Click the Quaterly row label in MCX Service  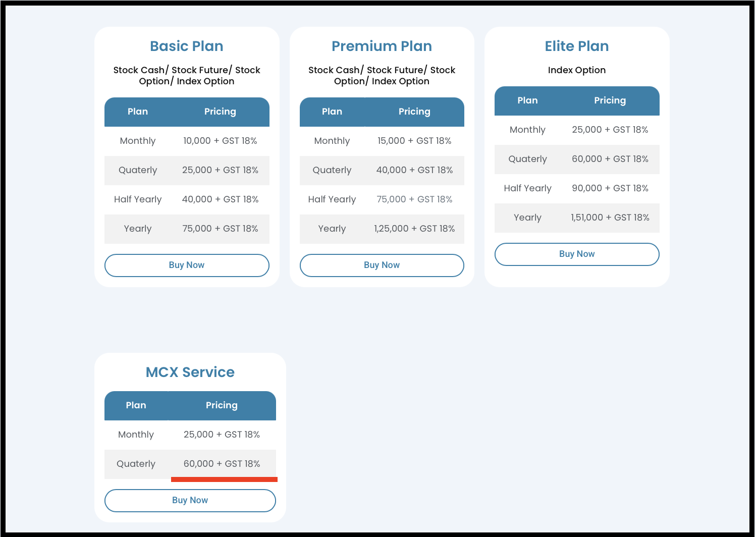point(136,464)
